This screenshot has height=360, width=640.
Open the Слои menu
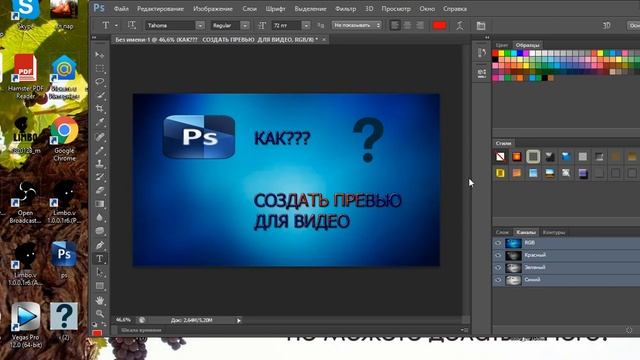click(x=249, y=9)
